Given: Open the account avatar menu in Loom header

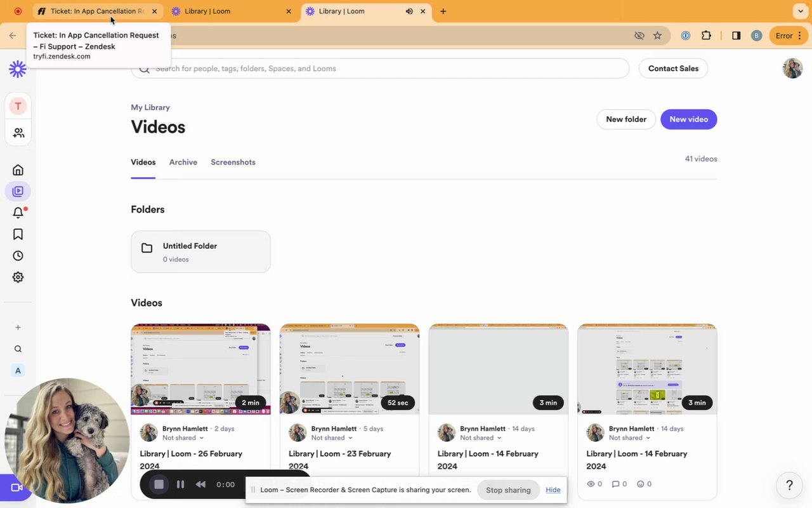Looking at the screenshot, I should pyautogui.click(x=793, y=69).
